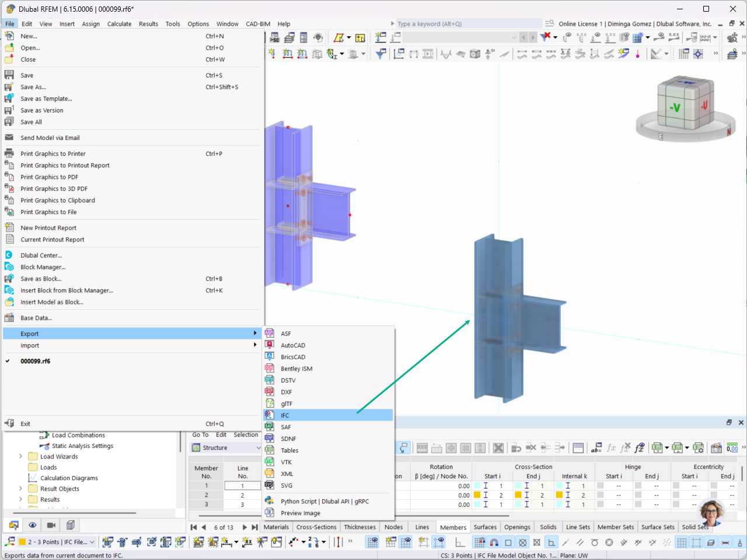This screenshot has height=560, width=747.
Task: Toggle navigator display eye icon
Action: click(x=32, y=525)
